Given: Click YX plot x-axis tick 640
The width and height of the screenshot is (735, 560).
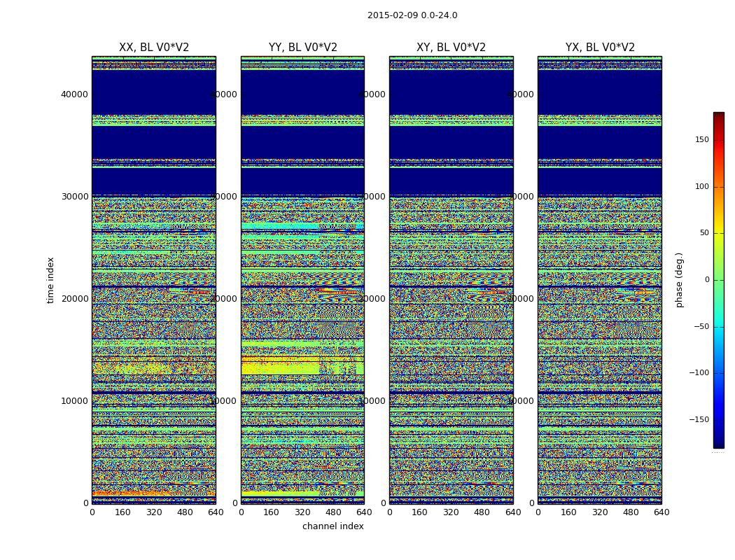Looking at the screenshot, I should click(661, 512).
